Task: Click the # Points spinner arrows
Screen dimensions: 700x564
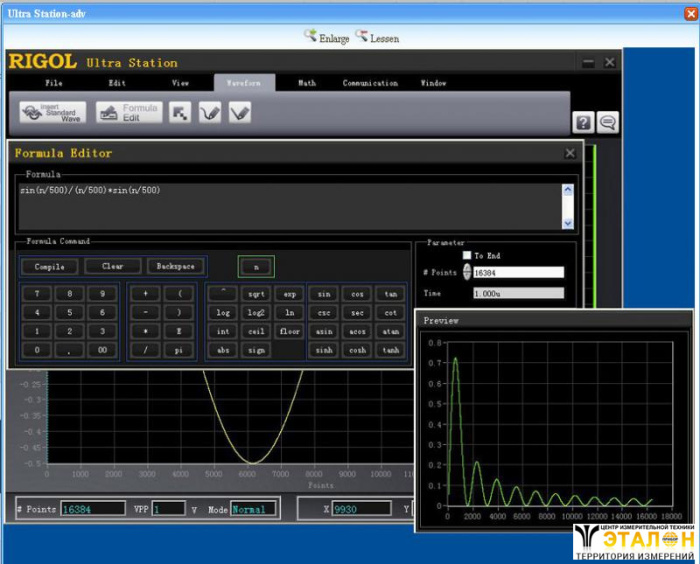Action: coord(466,272)
